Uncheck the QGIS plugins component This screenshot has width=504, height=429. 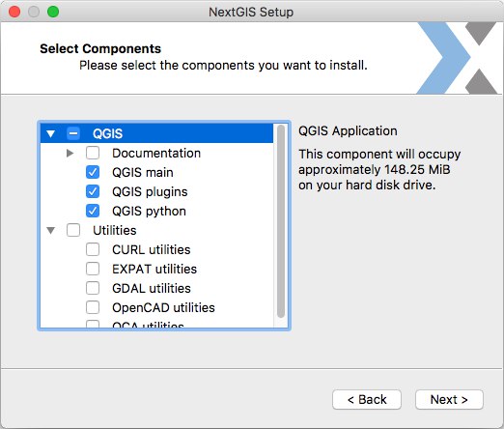coord(93,191)
